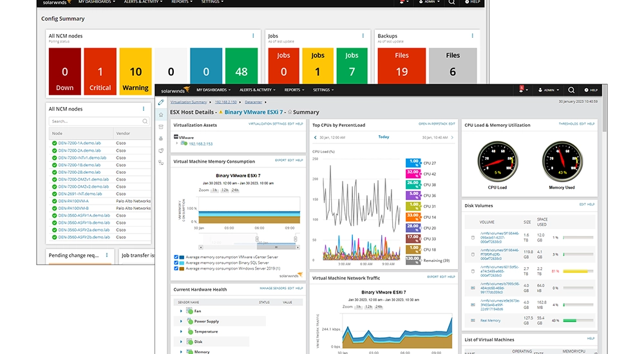Click the home icon in left sidebar
644x354 pixels.
(161, 115)
